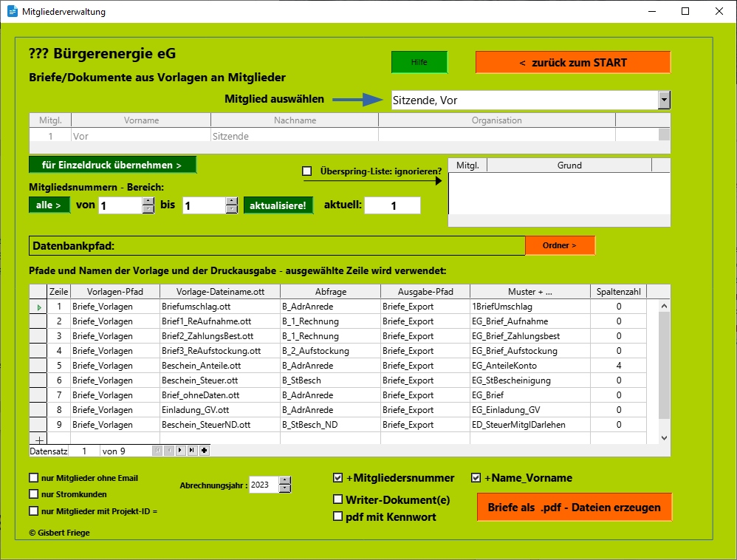Click 'B_StBesch_ND' query cell
The width and height of the screenshot is (737, 560).
tap(330, 425)
